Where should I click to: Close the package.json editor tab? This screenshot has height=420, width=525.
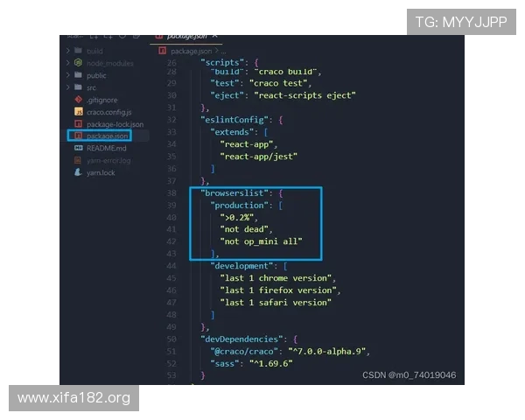pyautogui.click(x=215, y=36)
